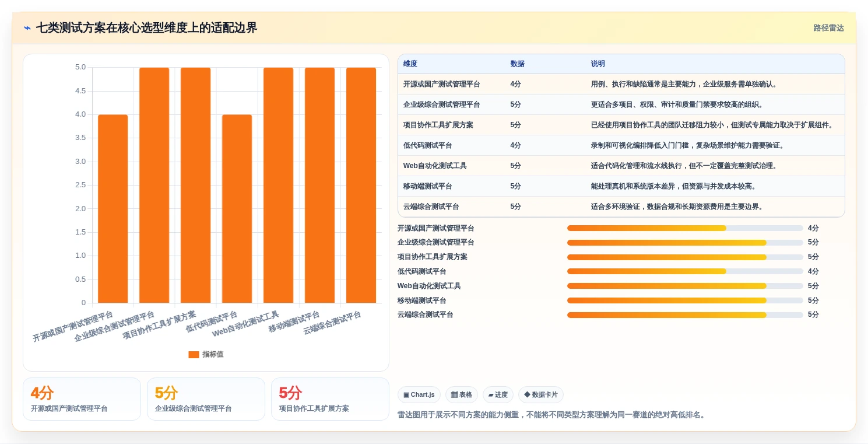Select the 数据卡片 tag chip
Viewport: 868px width, 444px height.
(x=541, y=394)
